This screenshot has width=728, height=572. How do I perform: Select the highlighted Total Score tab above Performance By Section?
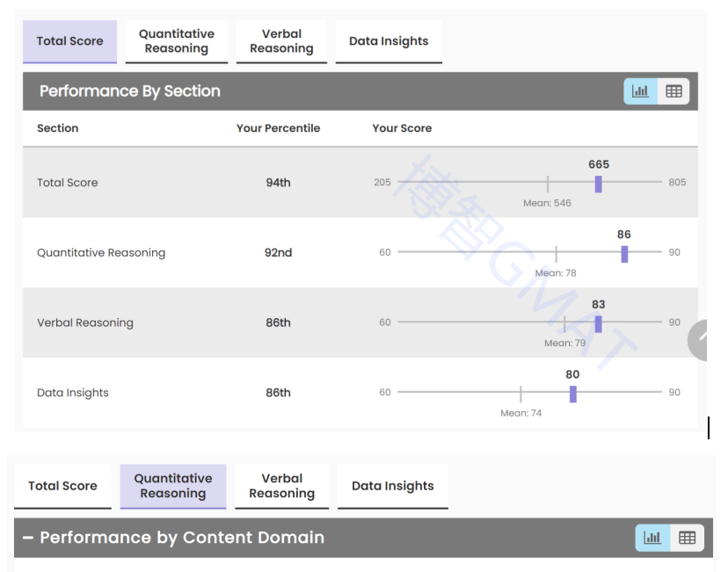coord(69,41)
